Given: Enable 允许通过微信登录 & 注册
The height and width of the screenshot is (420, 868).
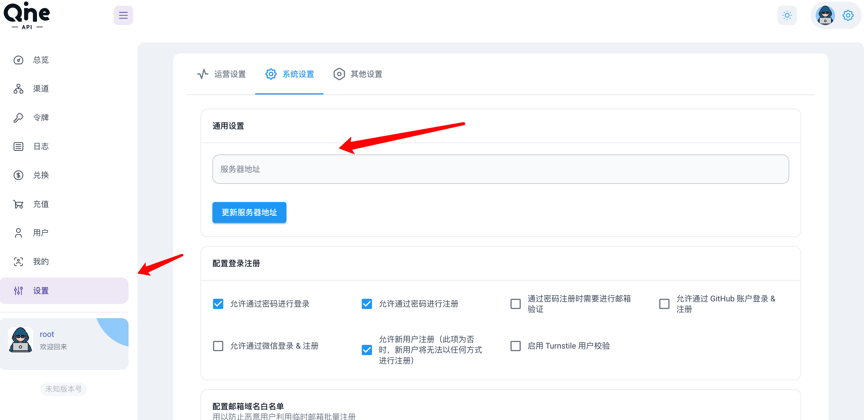Looking at the screenshot, I should pos(218,346).
